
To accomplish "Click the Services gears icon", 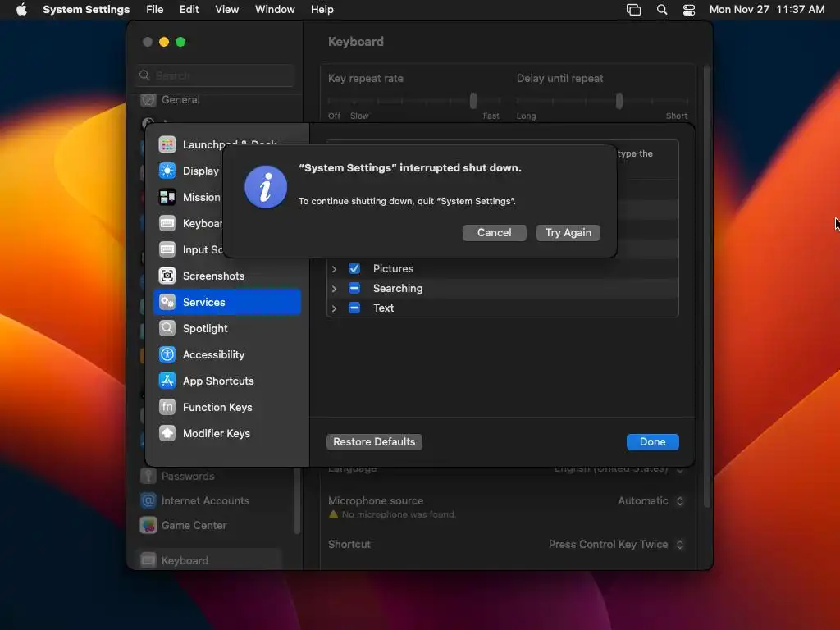I will [167, 302].
